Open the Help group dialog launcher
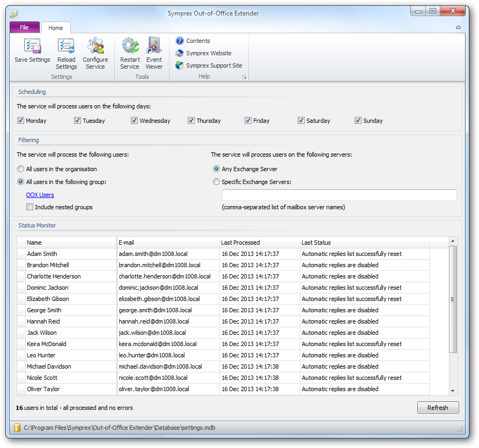479x448 pixels. (244, 77)
